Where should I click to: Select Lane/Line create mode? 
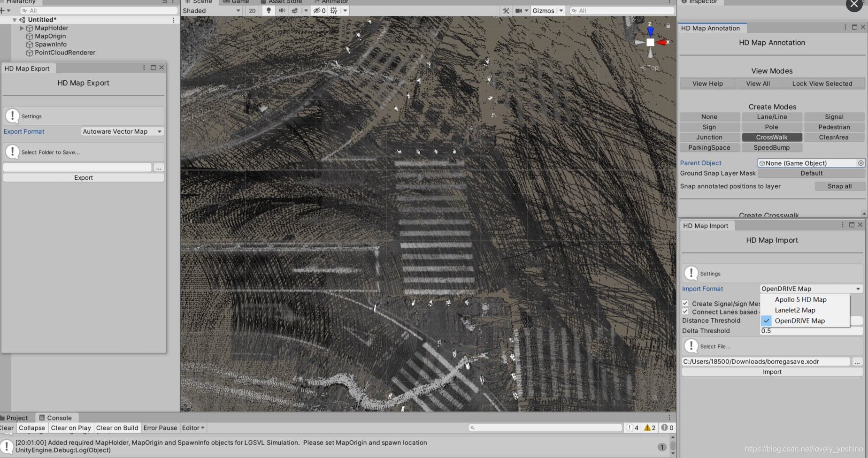(772, 117)
